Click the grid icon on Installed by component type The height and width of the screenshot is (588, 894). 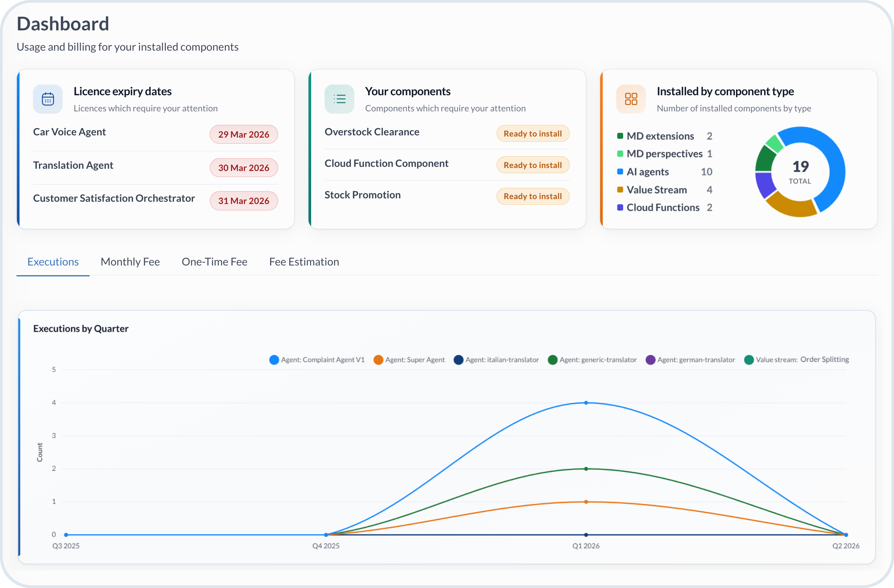coord(631,99)
